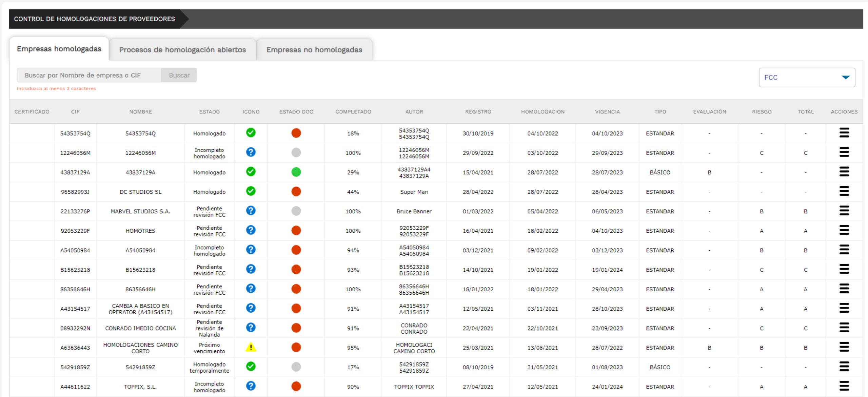
Task: Open hamburger actions menu for TOPPIX, S.L.
Action: (844, 386)
